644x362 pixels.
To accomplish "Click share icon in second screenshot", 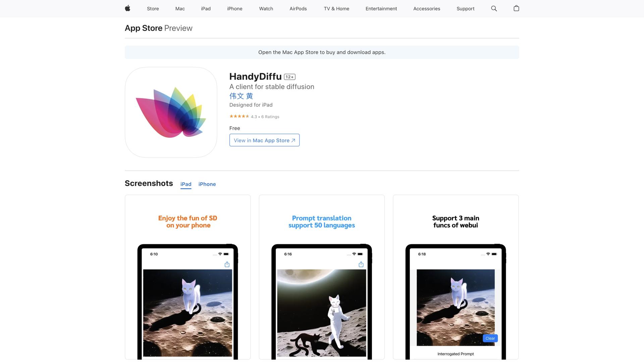I will [x=361, y=264].
